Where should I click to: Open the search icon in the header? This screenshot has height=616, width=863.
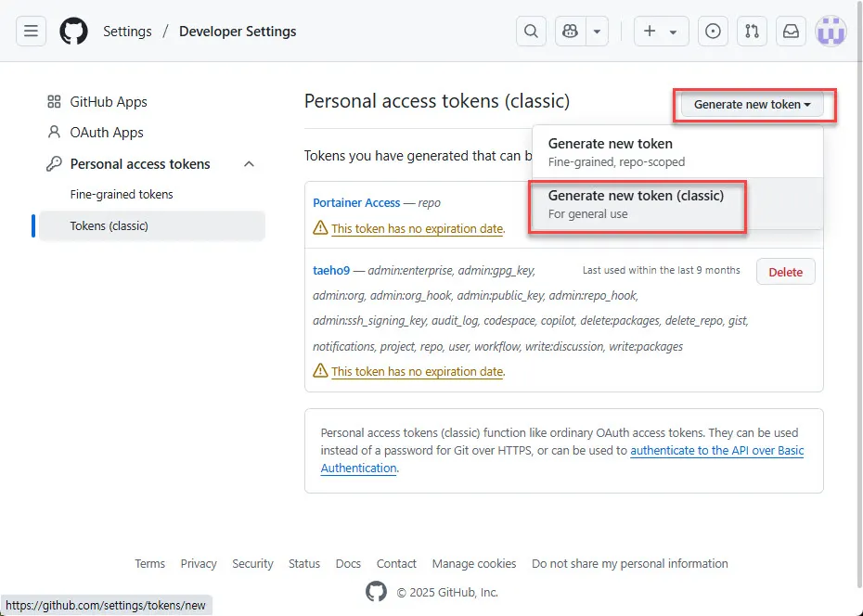coord(531,32)
